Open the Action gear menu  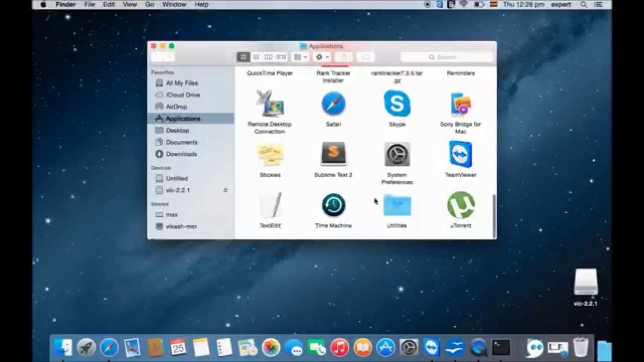pos(321,57)
